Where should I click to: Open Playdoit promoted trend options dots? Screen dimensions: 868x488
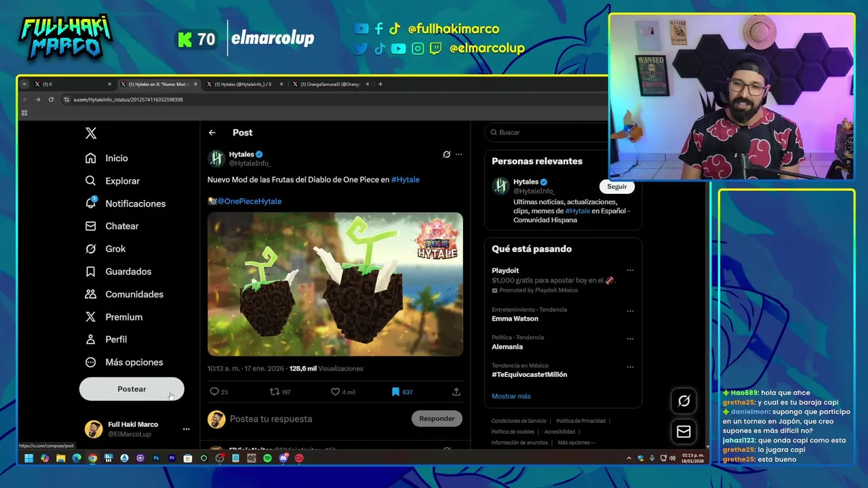coord(630,270)
